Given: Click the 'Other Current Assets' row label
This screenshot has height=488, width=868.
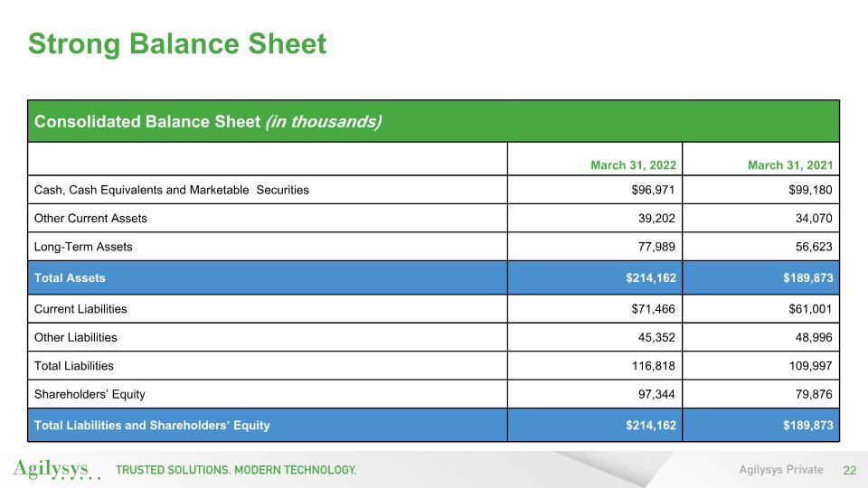Looking at the screenshot, I should click(x=90, y=219).
